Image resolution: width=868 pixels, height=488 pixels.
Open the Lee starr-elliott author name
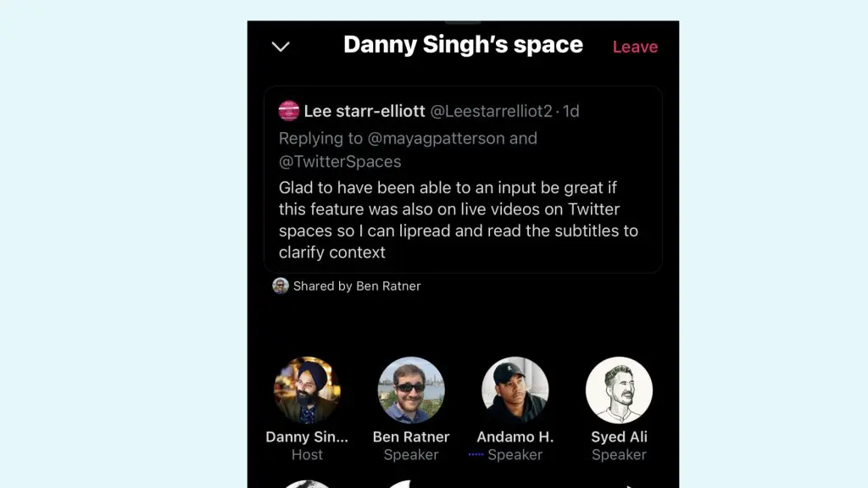point(364,111)
